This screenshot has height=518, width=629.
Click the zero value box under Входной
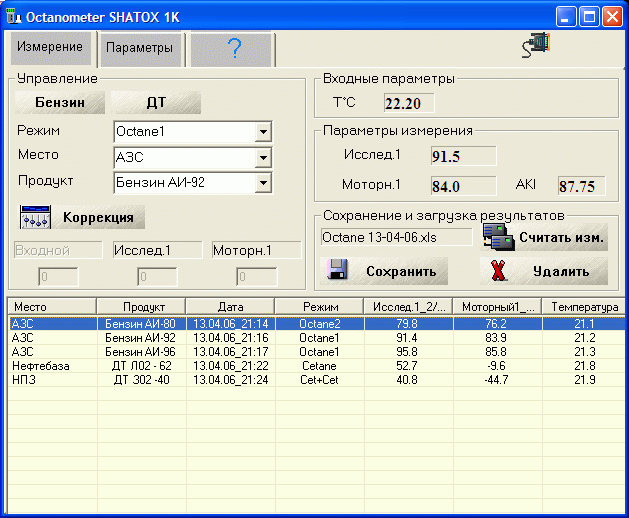coord(58,277)
